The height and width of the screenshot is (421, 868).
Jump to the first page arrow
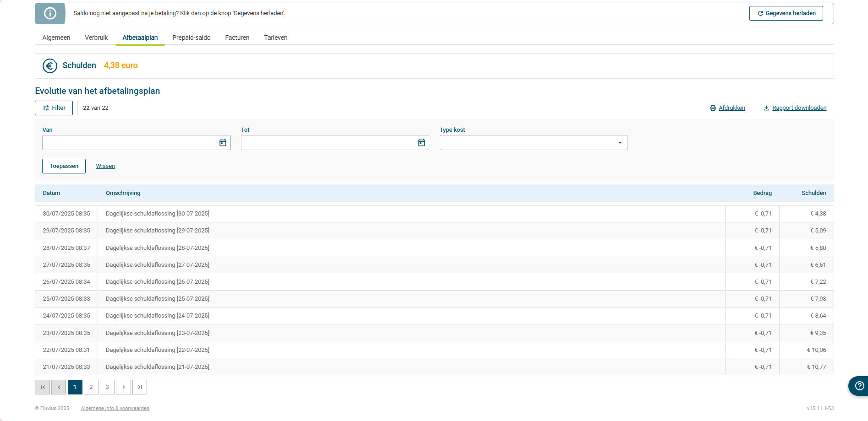click(43, 387)
